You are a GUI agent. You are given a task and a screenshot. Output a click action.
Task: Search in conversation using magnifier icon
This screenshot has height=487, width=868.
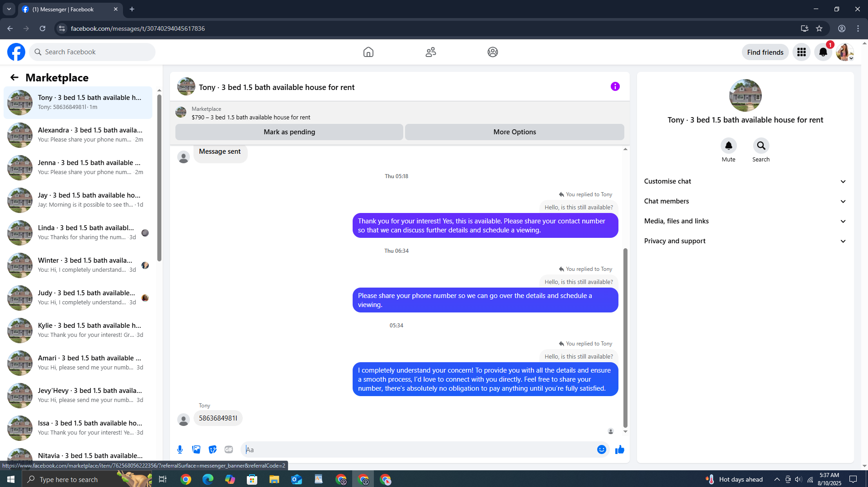pos(761,146)
